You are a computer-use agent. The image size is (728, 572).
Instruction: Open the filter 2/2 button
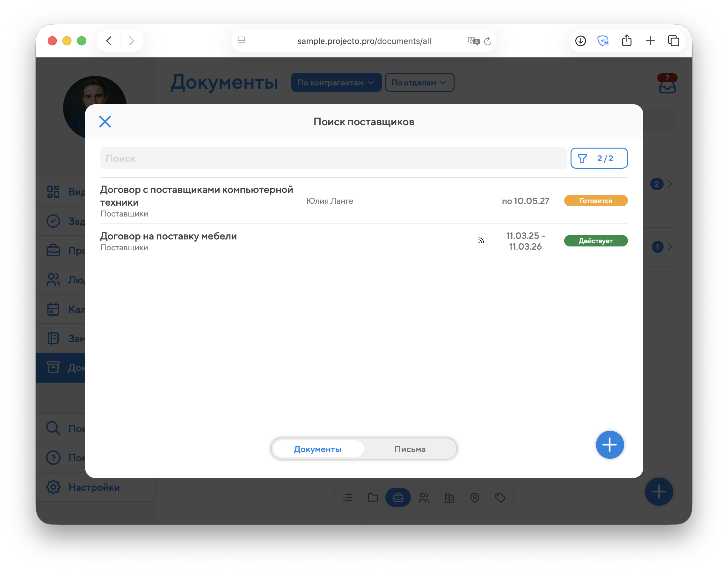point(599,158)
